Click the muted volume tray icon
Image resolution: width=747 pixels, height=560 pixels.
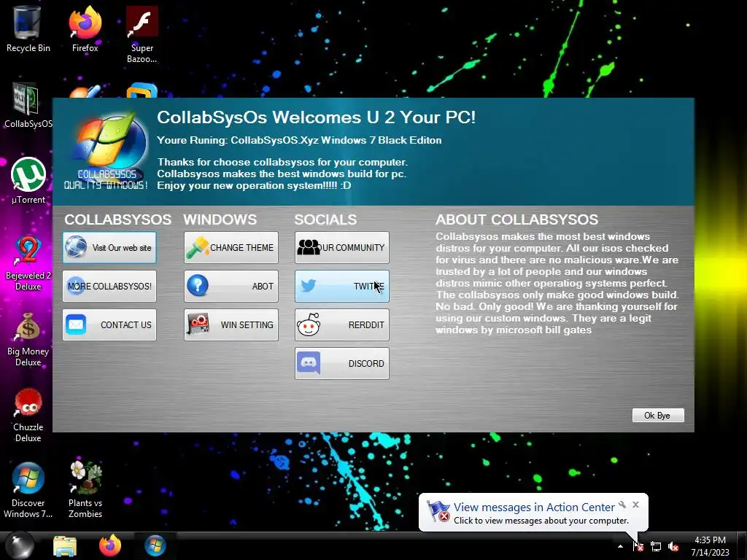[x=673, y=546]
